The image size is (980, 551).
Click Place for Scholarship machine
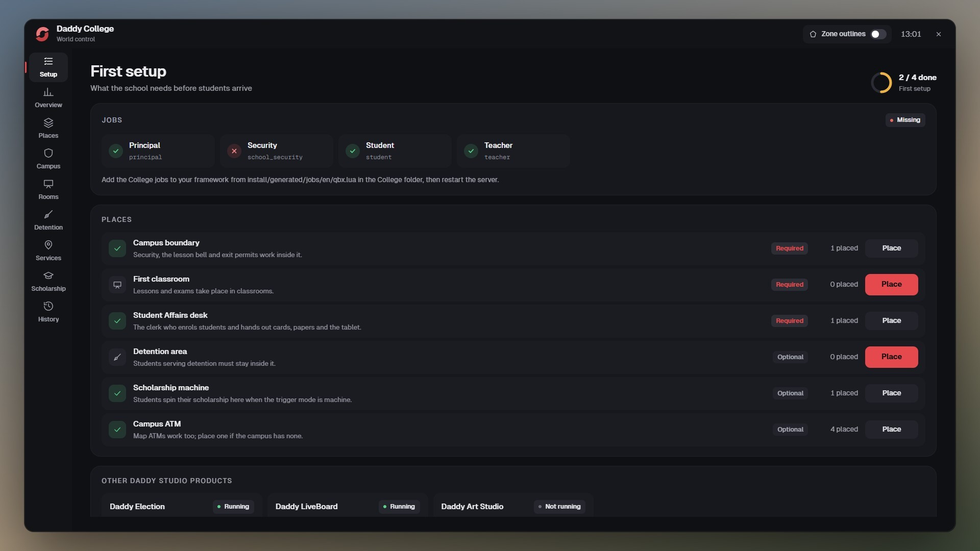tap(891, 393)
